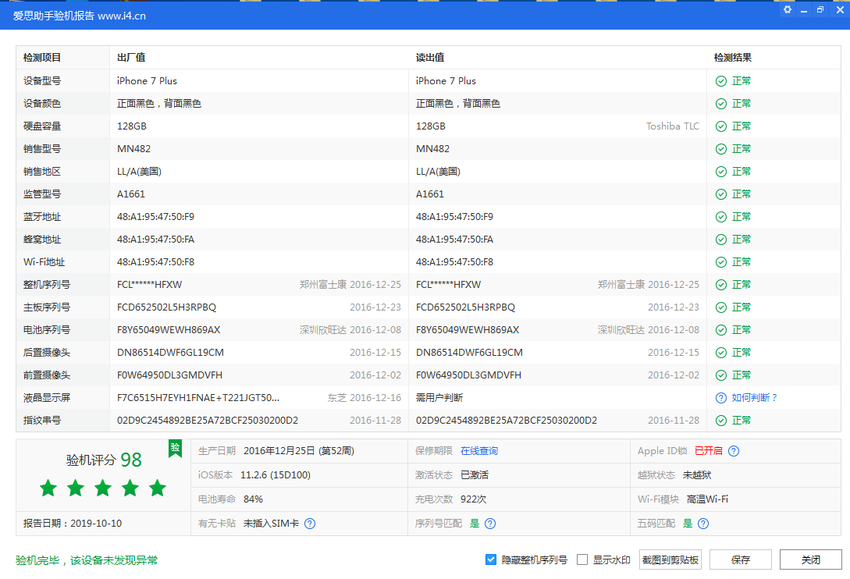The image size is (850, 579).
Task: Click the green check icon for 销售型号
Action: pyautogui.click(x=721, y=149)
